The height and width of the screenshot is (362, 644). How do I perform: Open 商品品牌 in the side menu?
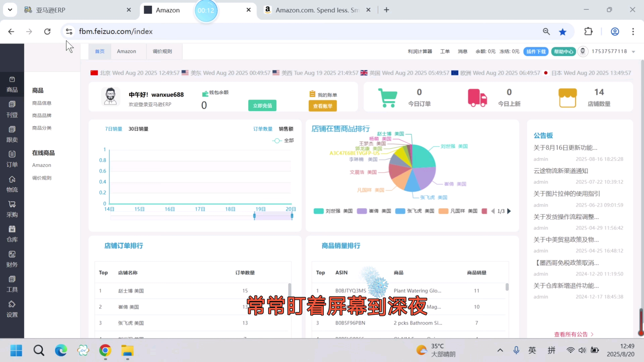point(42,116)
